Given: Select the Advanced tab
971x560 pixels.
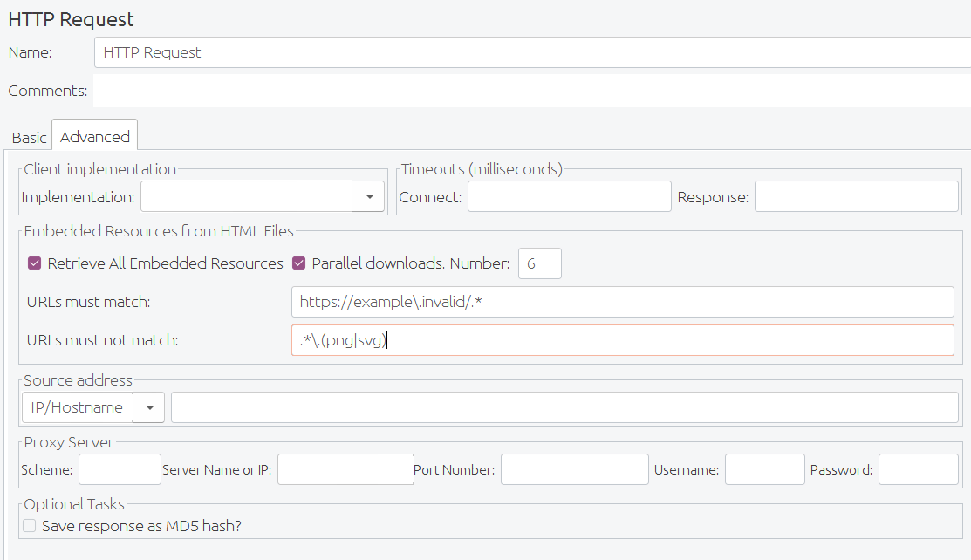Looking at the screenshot, I should point(94,135).
